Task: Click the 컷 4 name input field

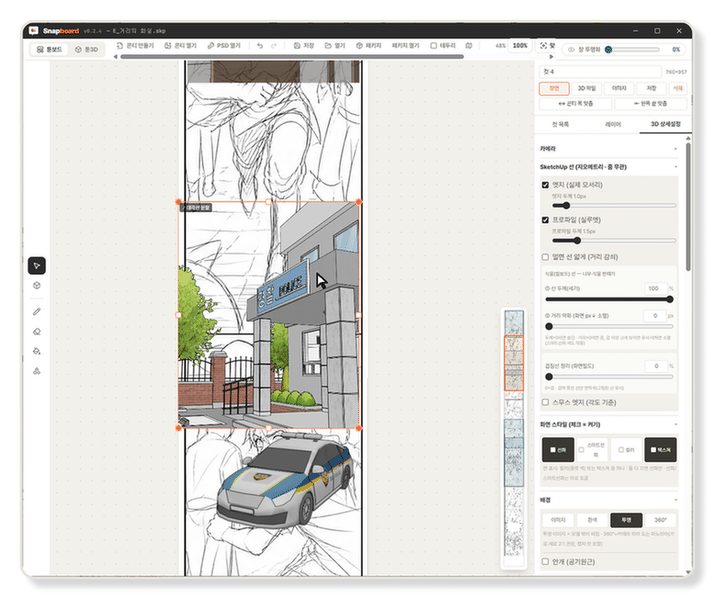Action: point(600,72)
